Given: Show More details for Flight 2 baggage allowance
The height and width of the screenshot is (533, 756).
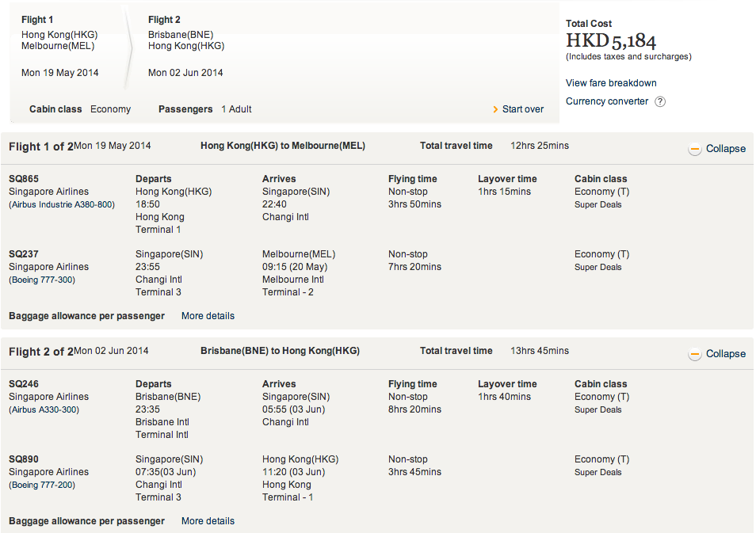Looking at the screenshot, I should 208,521.
